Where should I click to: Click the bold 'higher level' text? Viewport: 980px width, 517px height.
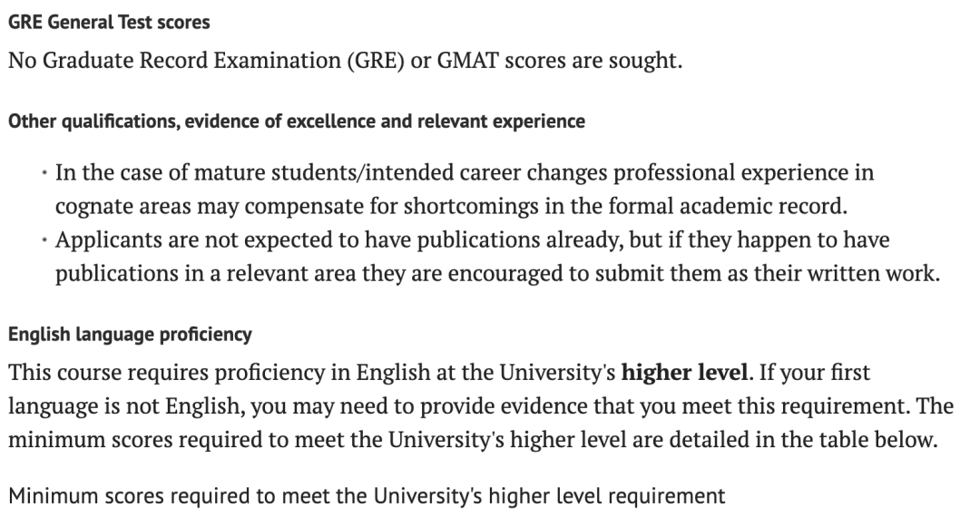point(684,373)
